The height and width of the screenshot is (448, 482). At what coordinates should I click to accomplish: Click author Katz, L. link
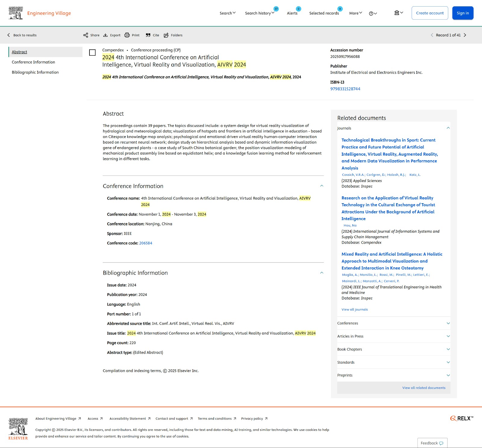coord(415,175)
